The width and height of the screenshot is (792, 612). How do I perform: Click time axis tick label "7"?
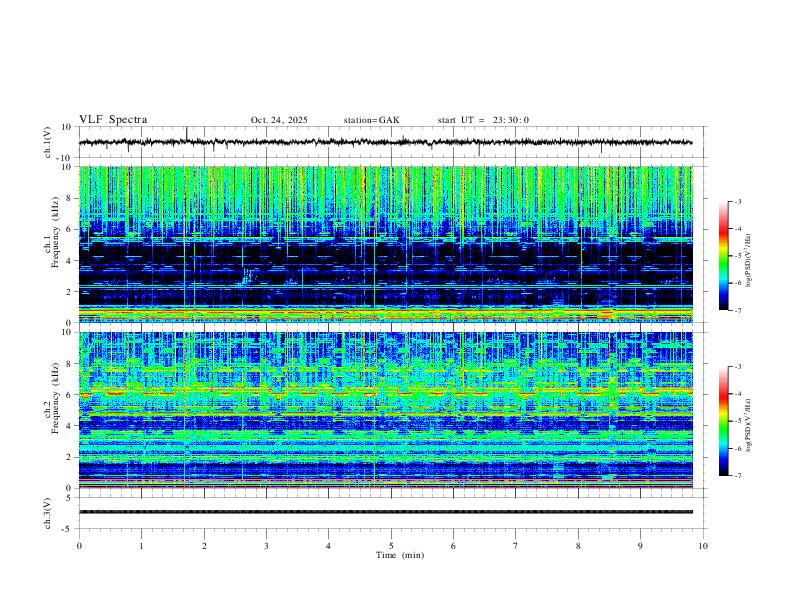516,546
